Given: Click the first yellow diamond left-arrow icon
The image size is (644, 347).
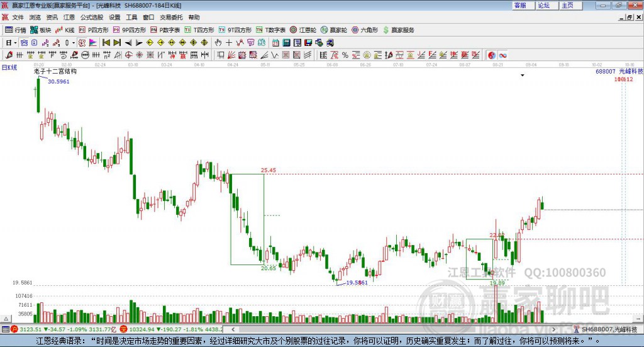Looking at the screenshot, I should (x=150, y=43).
